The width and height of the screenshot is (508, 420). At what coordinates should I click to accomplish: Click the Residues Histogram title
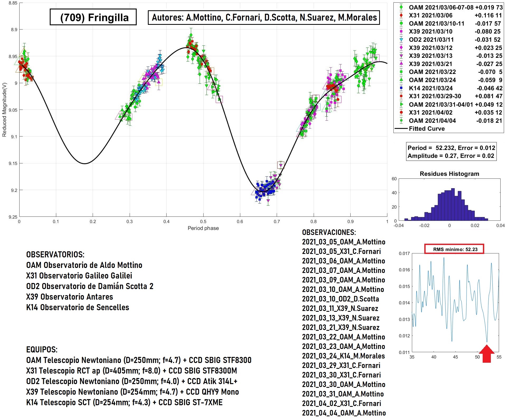coord(449,174)
